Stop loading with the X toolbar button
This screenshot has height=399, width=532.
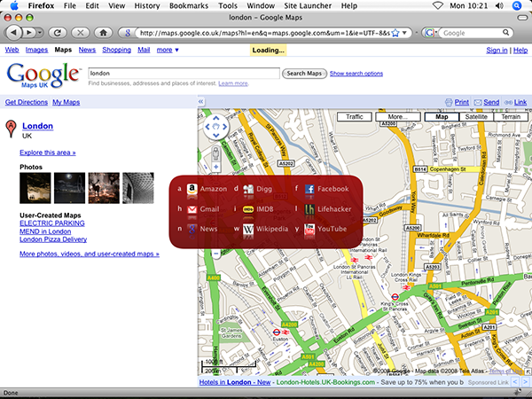coord(81,33)
